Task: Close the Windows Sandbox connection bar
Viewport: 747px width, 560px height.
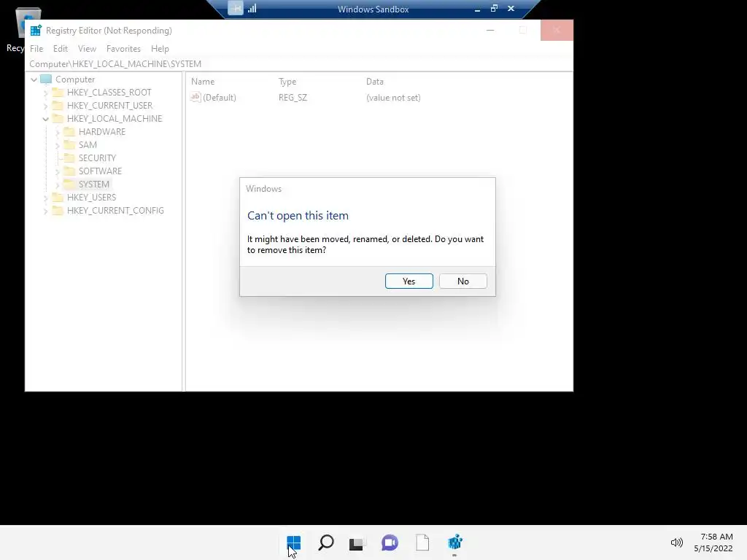Action: pos(511,9)
